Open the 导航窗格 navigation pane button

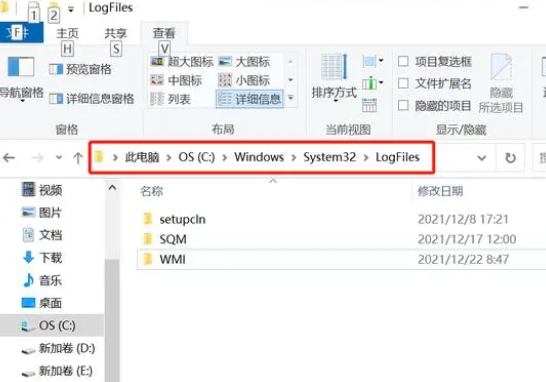point(22,79)
